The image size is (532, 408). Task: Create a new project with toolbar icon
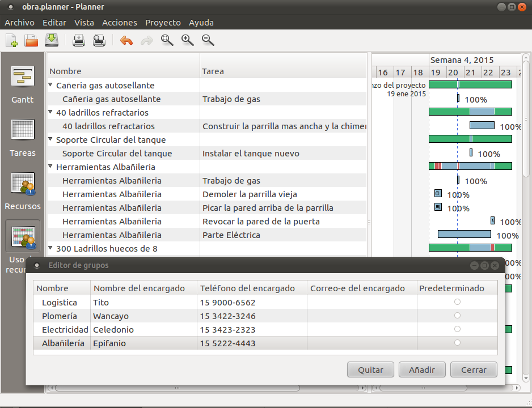coord(11,40)
